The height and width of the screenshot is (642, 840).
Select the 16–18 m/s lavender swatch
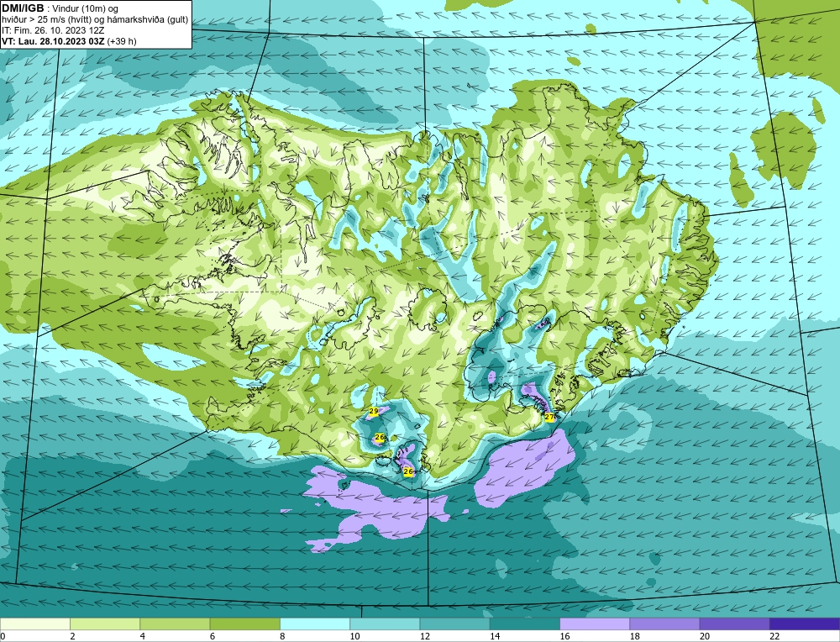click(x=595, y=624)
